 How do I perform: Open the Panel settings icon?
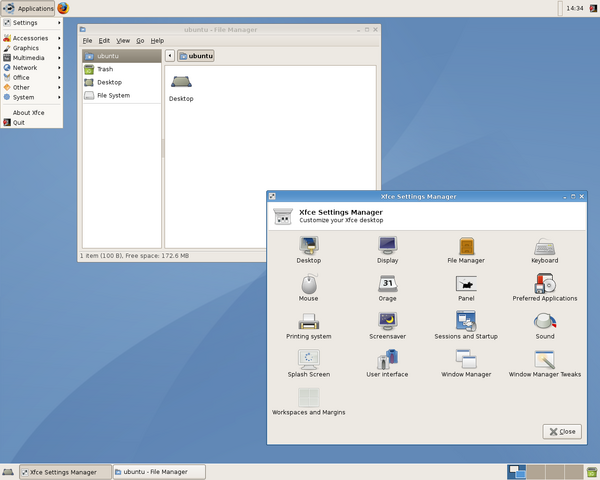click(466, 284)
